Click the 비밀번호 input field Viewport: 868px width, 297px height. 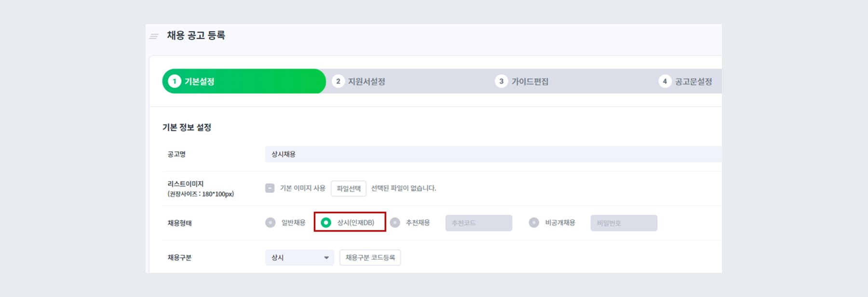tap(624, 223)
